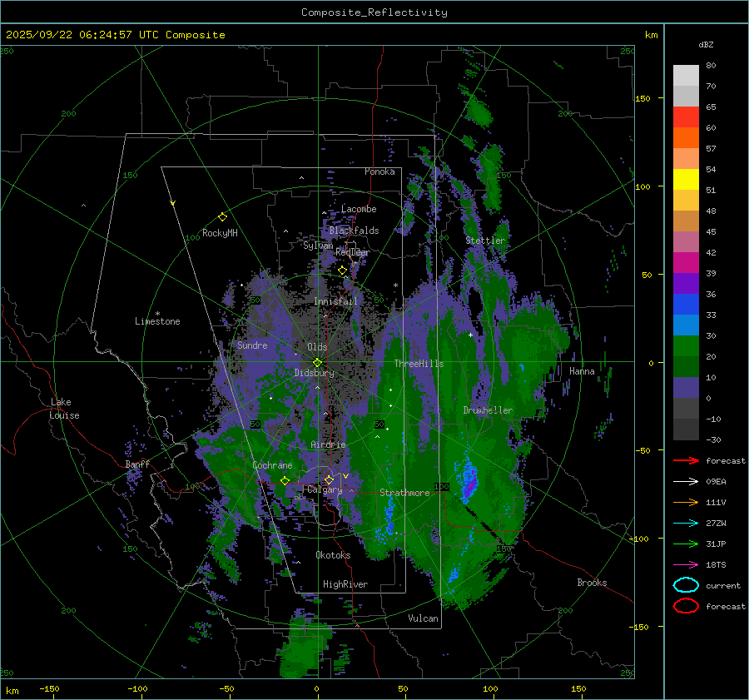Click the Drumheller city label on map

(488, 410)
